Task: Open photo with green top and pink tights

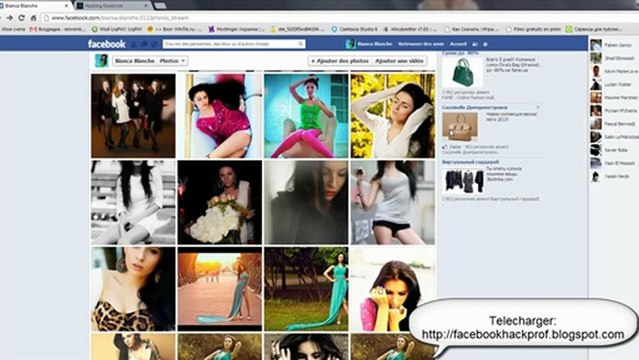Action: click(306, 116)
